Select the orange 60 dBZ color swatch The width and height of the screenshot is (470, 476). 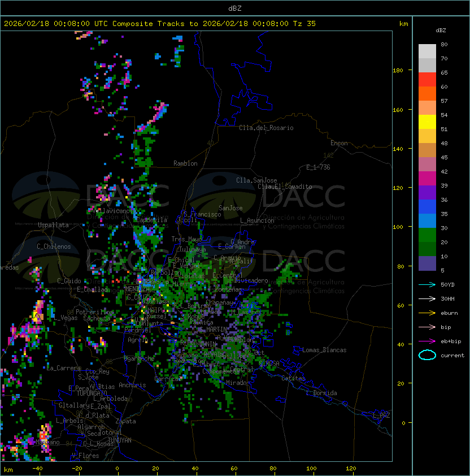coord(427,93)
